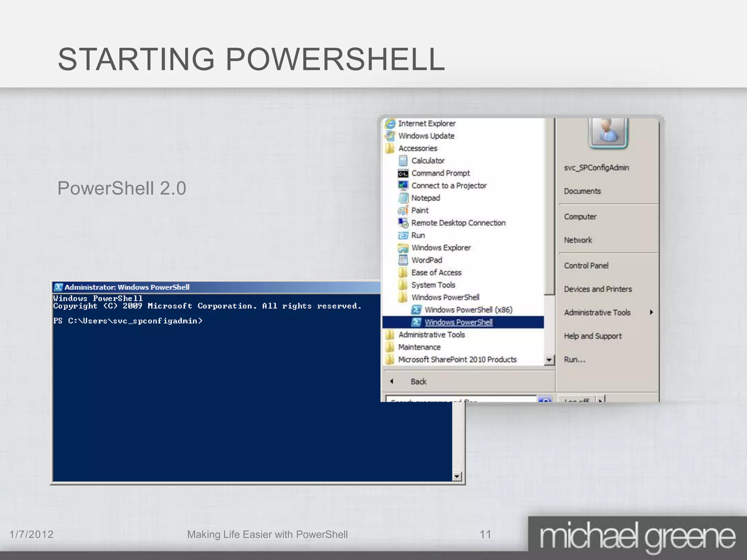The width and height of the screenshot is (747, 560).
Task: Click Administrator: Windows PowerShell title bar
Action: (x=217, y=287)
